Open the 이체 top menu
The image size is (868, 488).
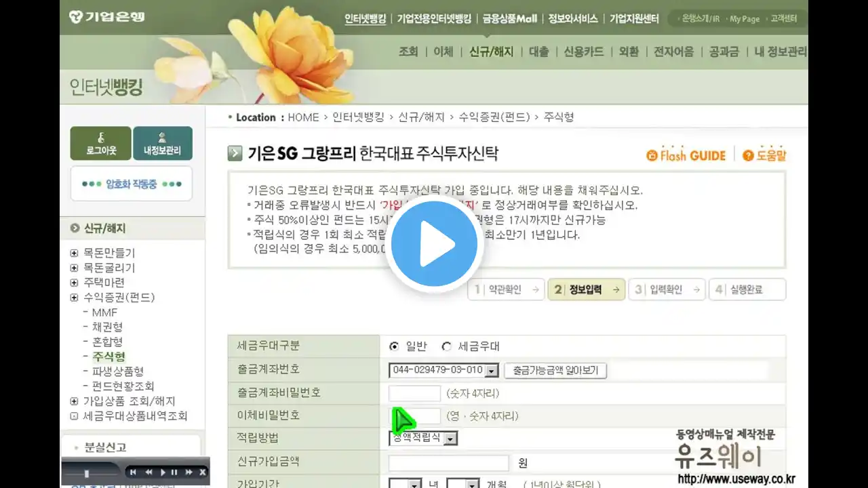[x=443, y=52]
